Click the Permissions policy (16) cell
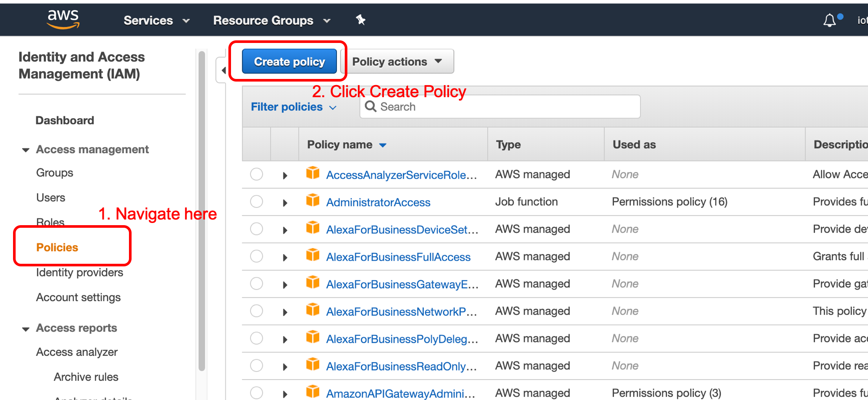Screen dimensions: 868x400 670,202
